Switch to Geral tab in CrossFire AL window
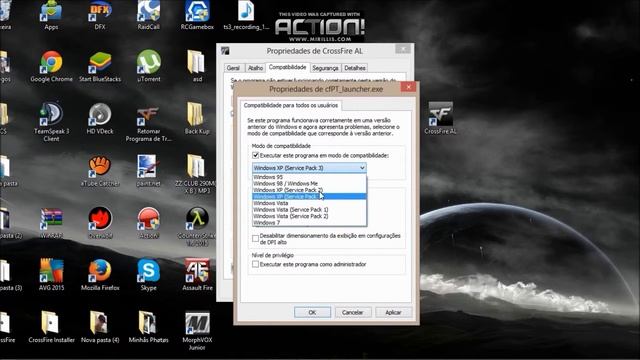 (x=233, y=68)
